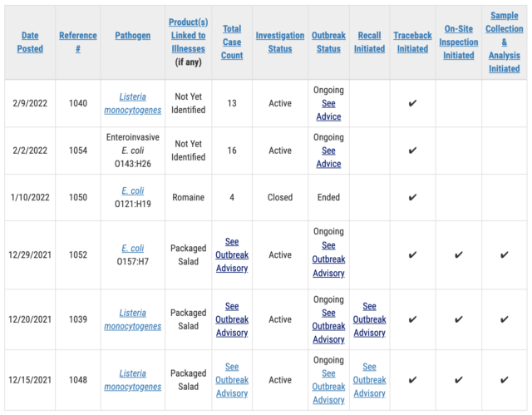Image resolution: width=532 pixels, height=415 pixels.
Task: Open Listeria monocytogenes link for reference 1040
Action: pyautogui.click(x=133, y=103)
